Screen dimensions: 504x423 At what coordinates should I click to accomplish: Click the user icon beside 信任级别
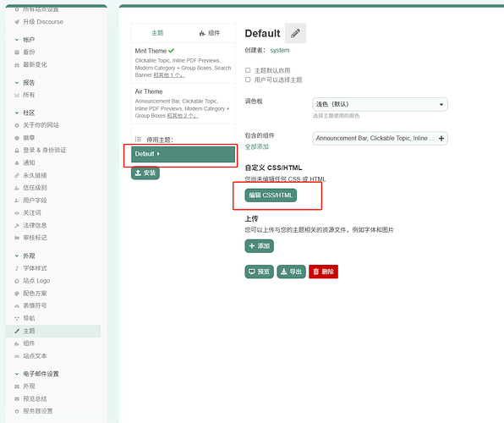coord(17,188)
